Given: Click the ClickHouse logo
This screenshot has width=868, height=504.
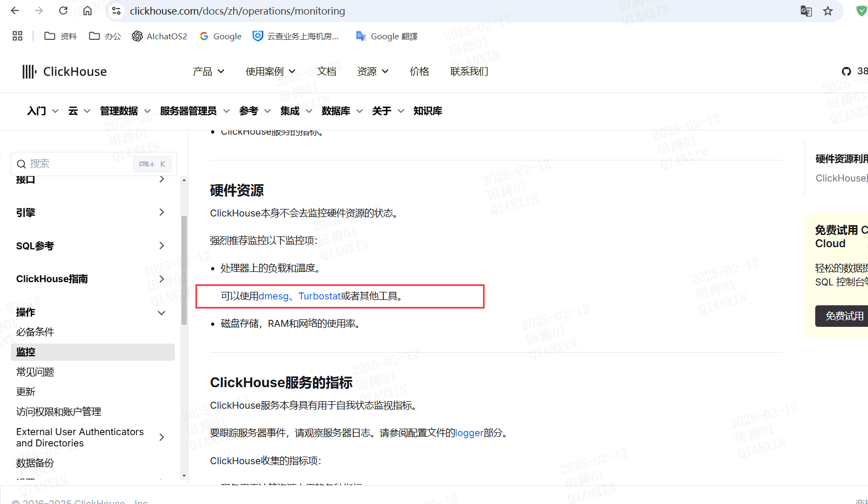Looking at the screenshot, I should [x=65, y=72].
